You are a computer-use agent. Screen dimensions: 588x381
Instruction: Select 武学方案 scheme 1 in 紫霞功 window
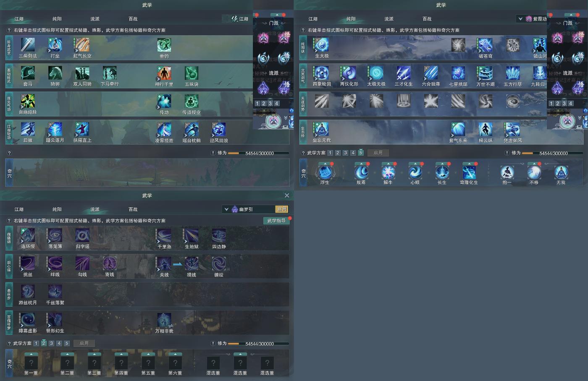click(330, 153)
